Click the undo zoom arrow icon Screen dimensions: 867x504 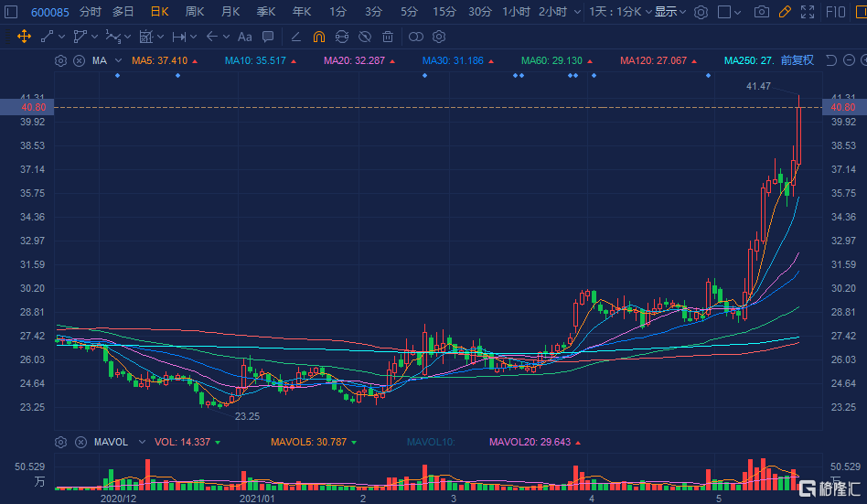tap(830, 60)
